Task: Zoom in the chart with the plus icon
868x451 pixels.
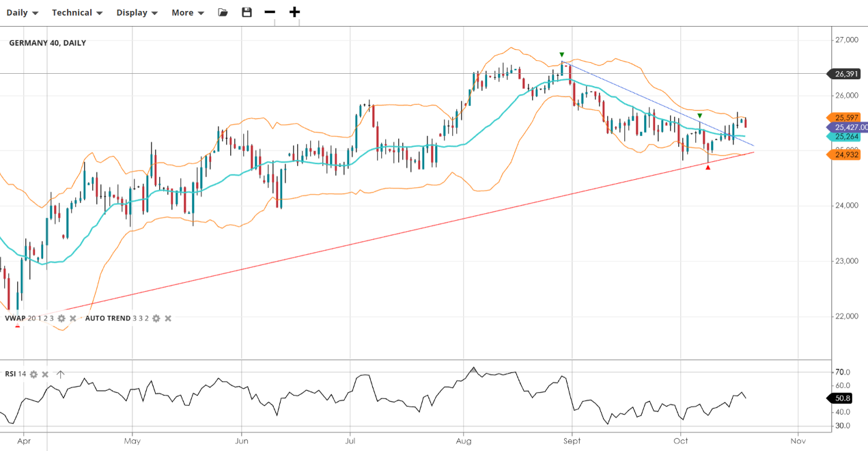Action: click(x=294, y=12)
